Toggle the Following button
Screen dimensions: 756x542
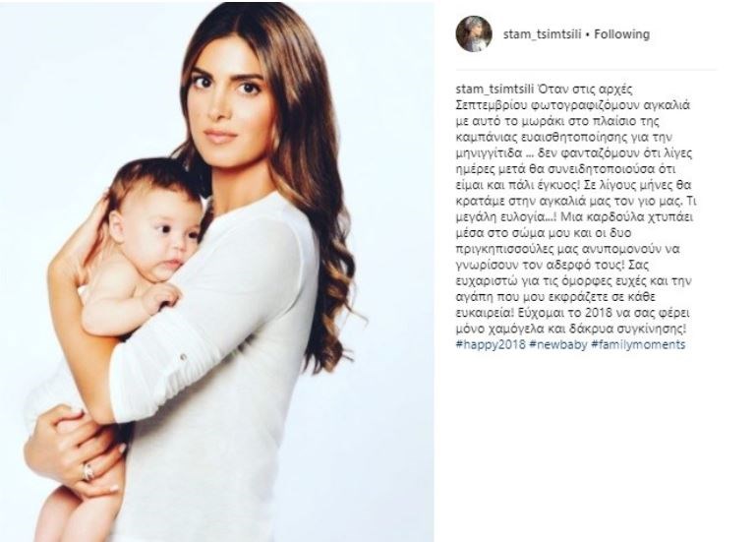pos(621,34)
